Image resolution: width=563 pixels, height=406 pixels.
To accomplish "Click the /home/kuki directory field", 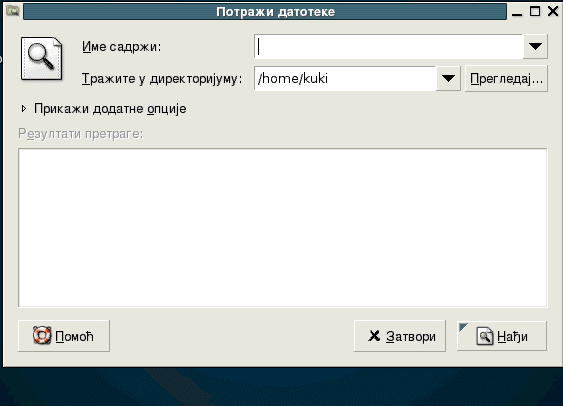I will click(x=345, y=78).
